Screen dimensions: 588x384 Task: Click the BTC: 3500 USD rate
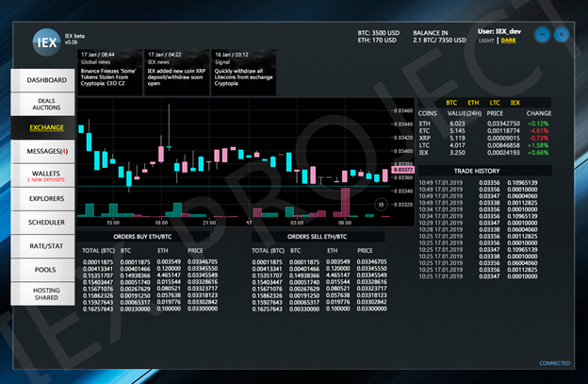[379, 33]
